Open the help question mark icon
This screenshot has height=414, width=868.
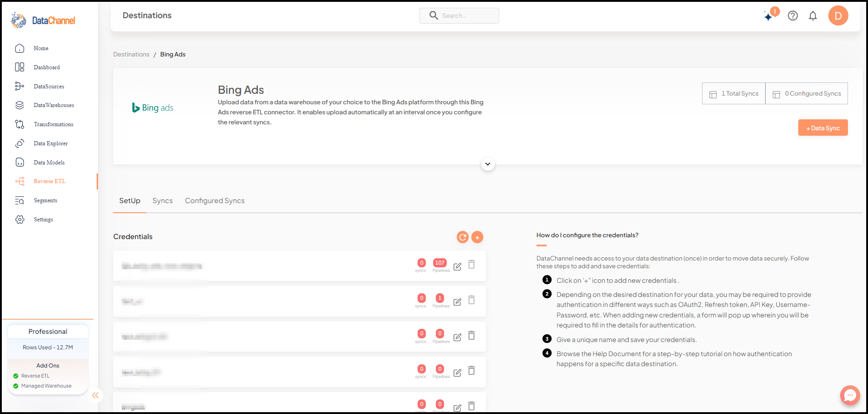point(793,16)
